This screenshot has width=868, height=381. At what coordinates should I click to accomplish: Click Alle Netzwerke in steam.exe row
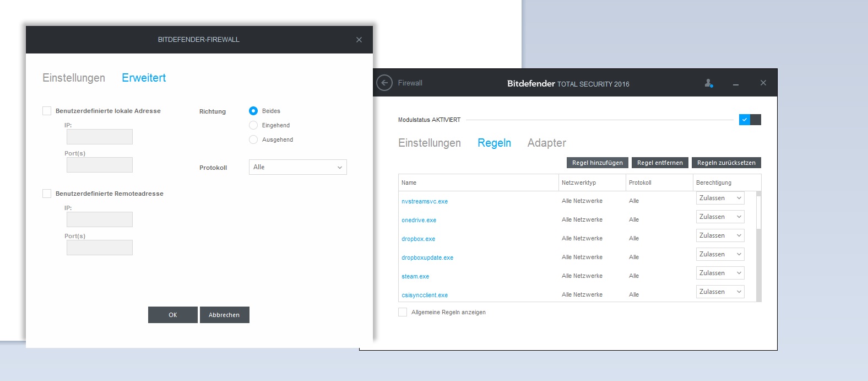[x=582, y=276]
